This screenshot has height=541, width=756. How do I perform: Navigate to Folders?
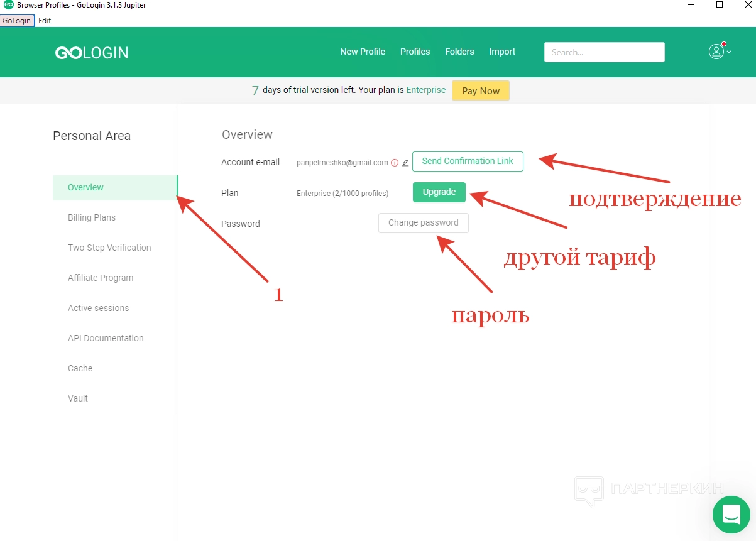click(x=459, y=52)
